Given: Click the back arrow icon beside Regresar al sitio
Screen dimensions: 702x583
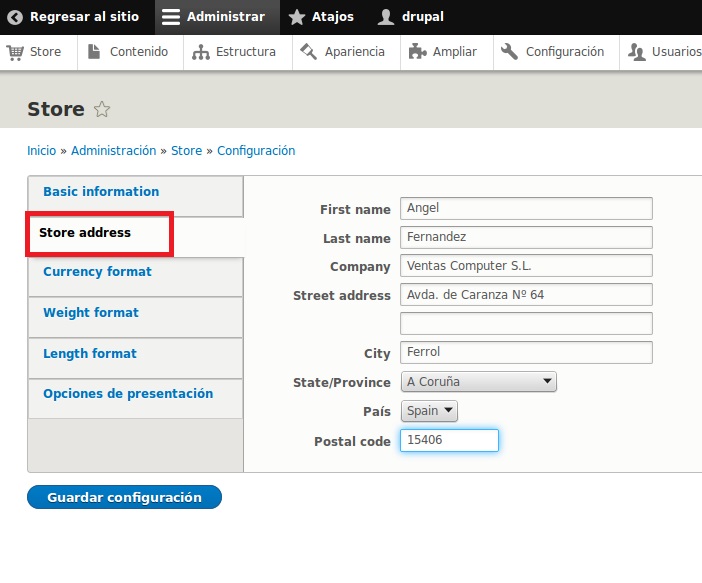Looking at the screenshot, I should point(15,17).
